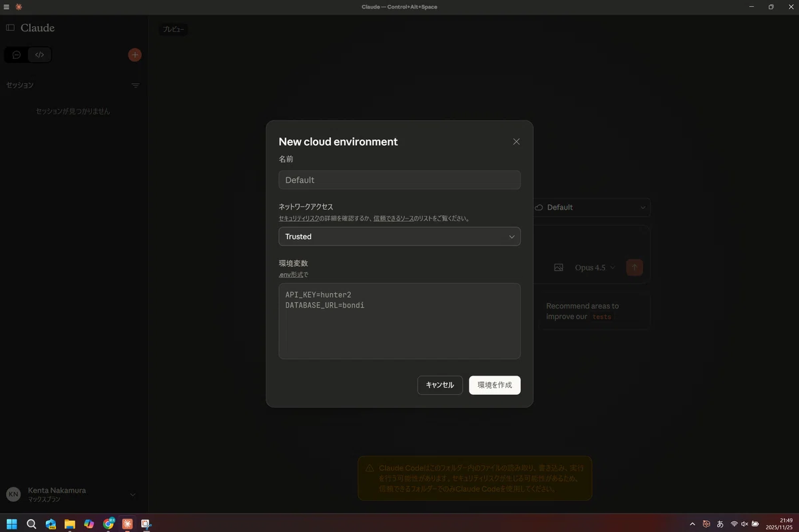Click the DATABASE_URL=bondi line
The image size is (799, 532).
pos(325,305)
